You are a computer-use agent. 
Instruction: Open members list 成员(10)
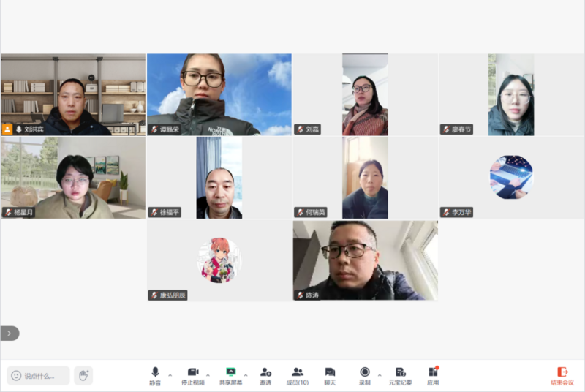tap(298, 376)
